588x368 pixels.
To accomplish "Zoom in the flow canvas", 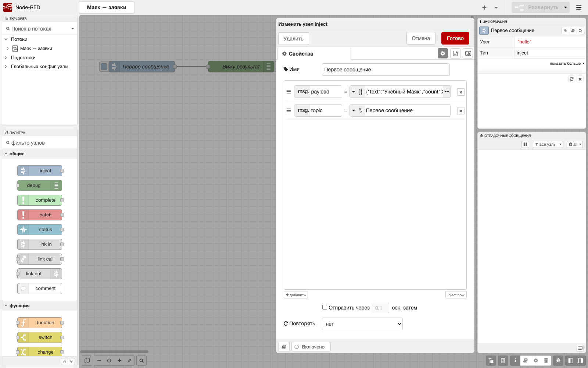I will [x=119, y=361].
